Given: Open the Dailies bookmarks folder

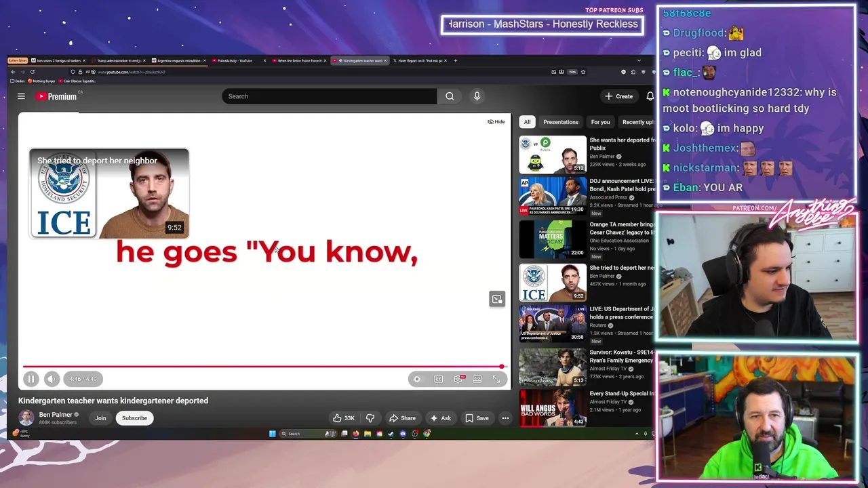Looking at the screenshot, I should coord(17,81).
